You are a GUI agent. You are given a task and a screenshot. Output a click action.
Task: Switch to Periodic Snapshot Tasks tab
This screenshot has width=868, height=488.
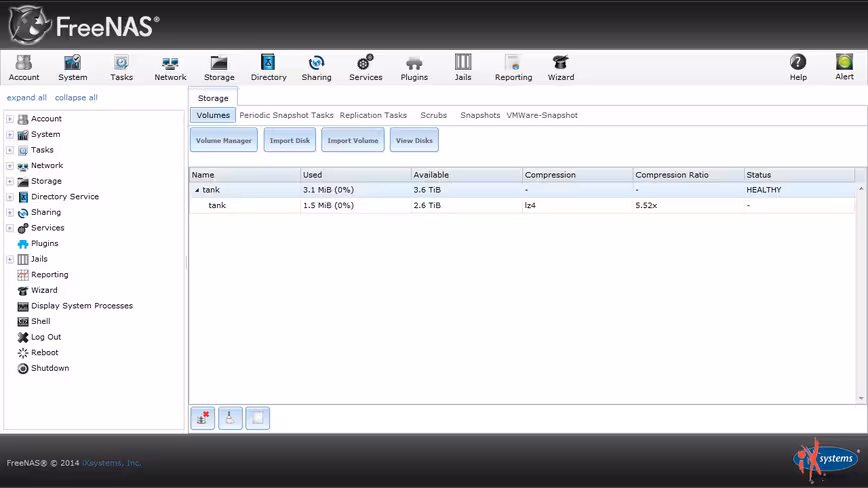click(286, 115)
